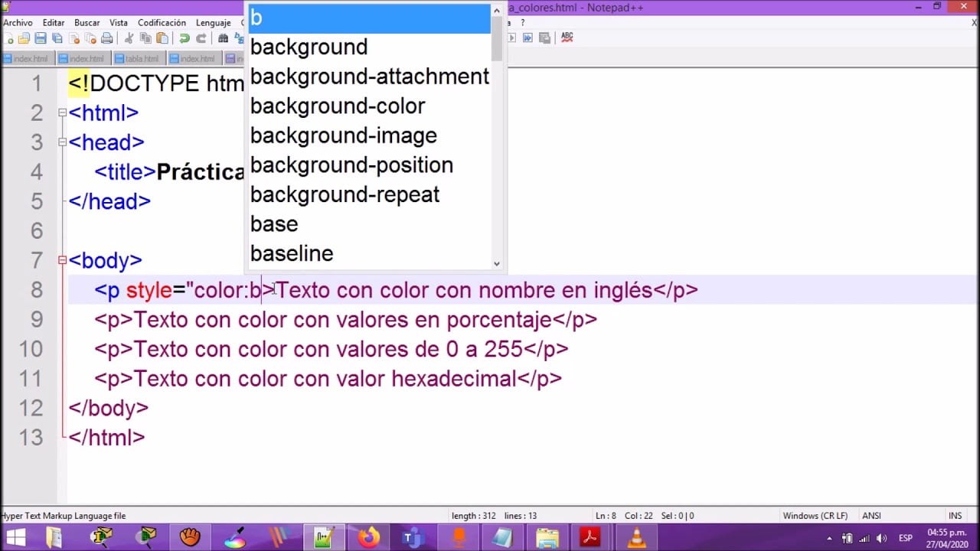The width and height of the screenshot is (980, 551).
Task: Toggle insert mode via INS indicator
Action: pos(955,515)
